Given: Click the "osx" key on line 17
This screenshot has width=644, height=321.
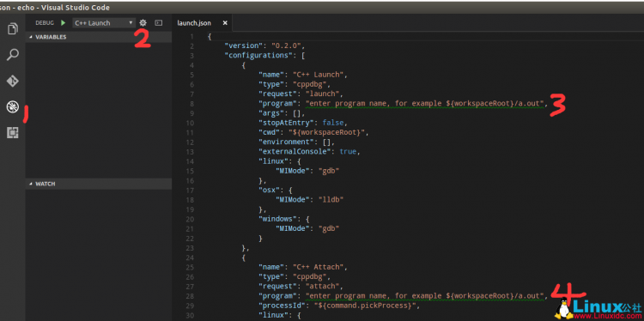Looking at the screenshot, I should click(x=270, y=190).
